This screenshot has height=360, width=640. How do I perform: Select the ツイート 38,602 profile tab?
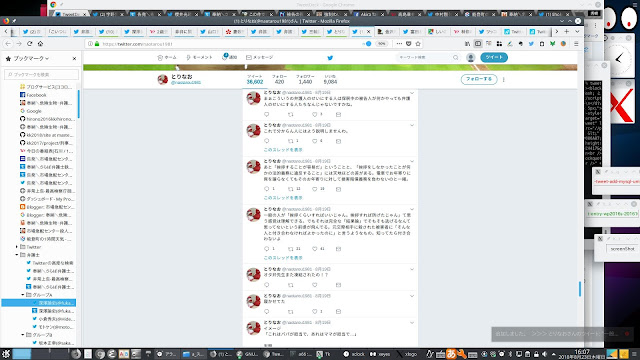255,79
